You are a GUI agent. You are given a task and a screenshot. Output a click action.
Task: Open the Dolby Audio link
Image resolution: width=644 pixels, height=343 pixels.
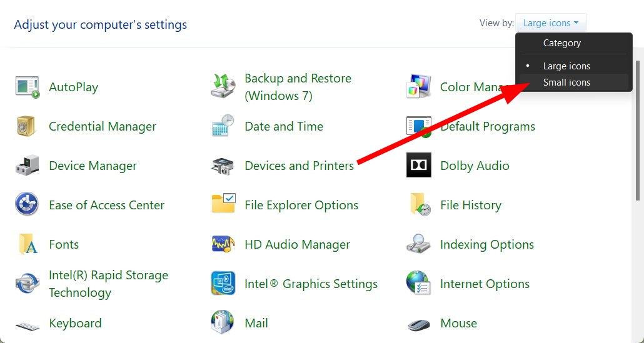click(x=475, y=166)
